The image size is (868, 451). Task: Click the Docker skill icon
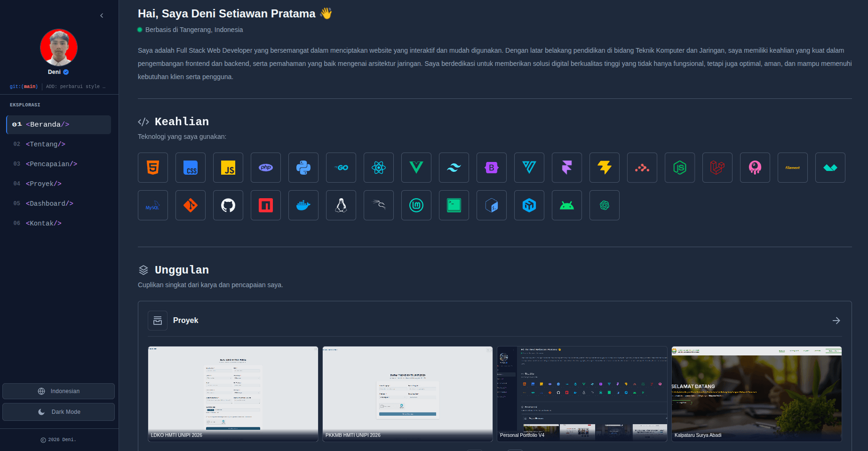click(303, 205)
